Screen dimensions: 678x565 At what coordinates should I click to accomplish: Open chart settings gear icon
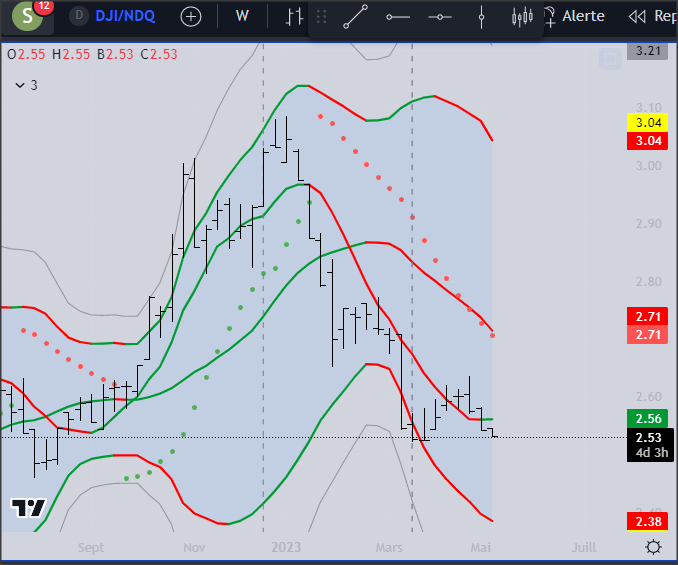(653, 547)
